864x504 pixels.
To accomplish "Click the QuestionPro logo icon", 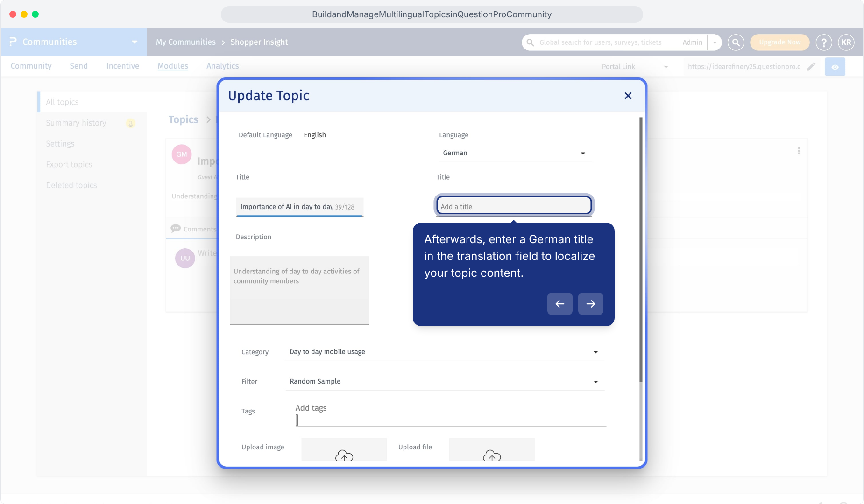I will pos(13,42).
